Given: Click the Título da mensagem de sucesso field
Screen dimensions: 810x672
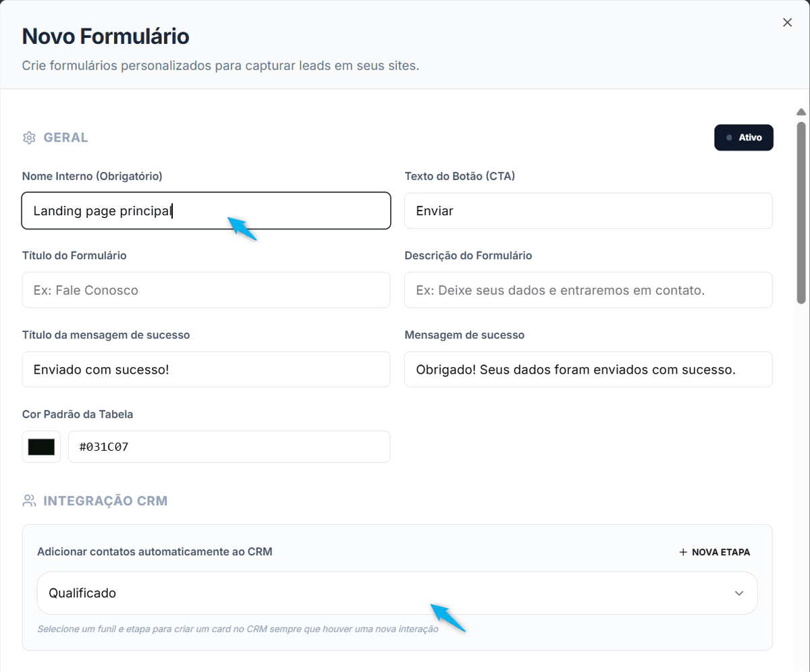Looking at the screenshot, I should (206, 370).
